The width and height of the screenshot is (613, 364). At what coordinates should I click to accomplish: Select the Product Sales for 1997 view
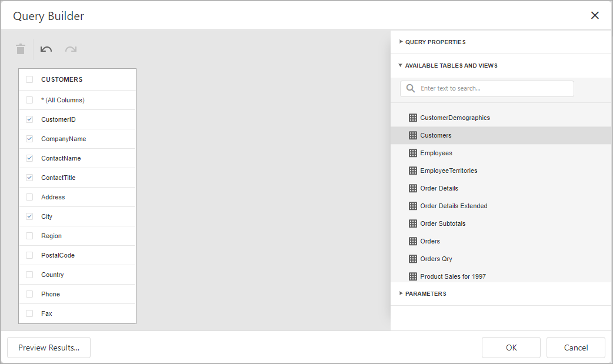coord(501,276)
